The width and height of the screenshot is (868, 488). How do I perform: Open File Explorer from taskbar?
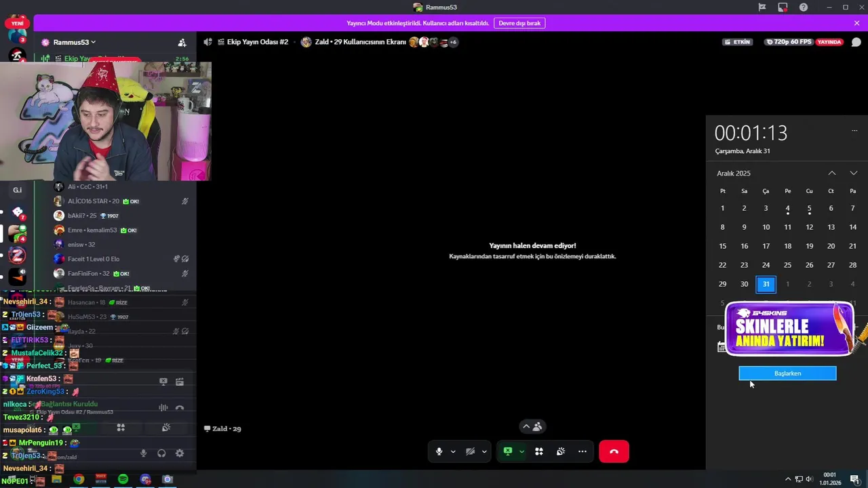coord(56,479)
